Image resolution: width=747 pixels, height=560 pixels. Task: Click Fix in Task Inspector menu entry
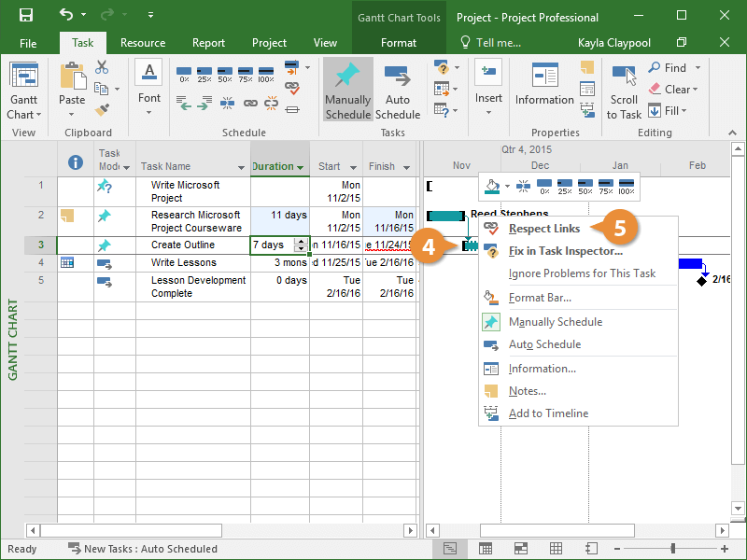pyautogui.click(x=565, y=251)
